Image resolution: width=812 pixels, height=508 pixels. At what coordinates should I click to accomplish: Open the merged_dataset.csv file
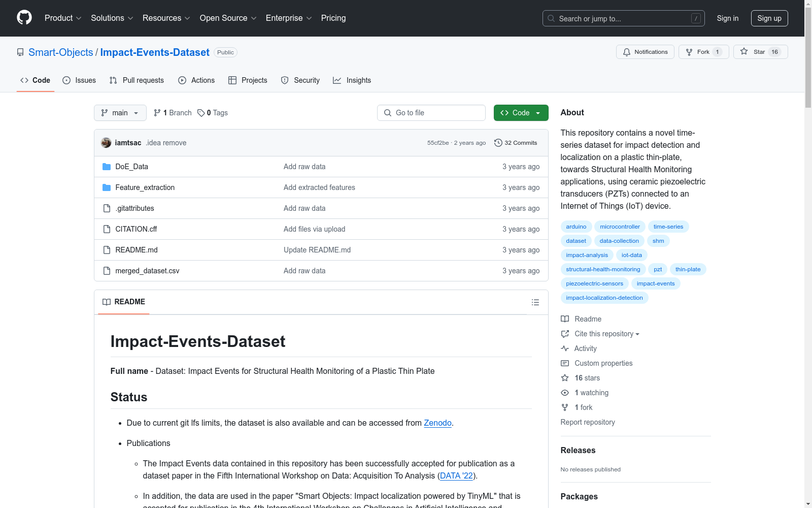(147, 271)
